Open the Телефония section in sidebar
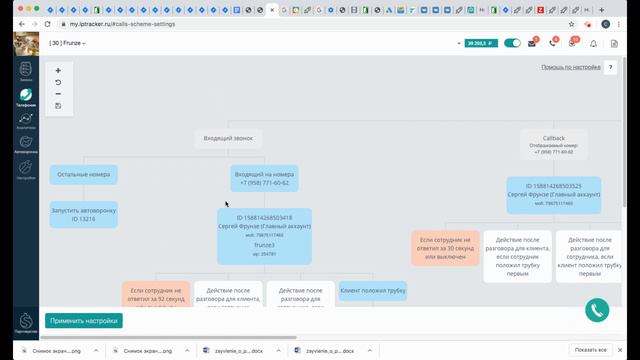Screen dimensions: 640x360 [26, 97]
